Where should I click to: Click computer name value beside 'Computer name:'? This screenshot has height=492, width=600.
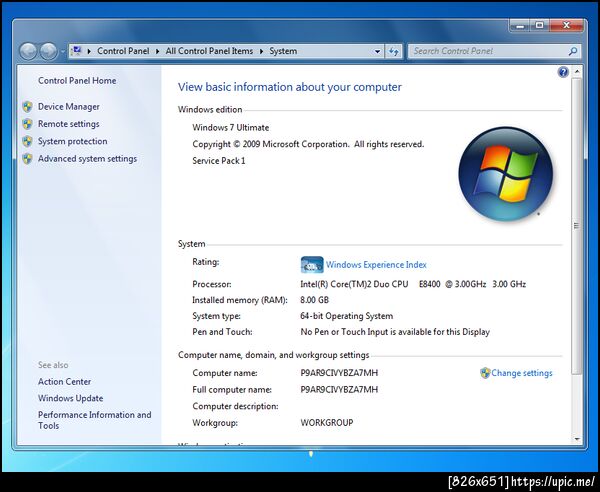coord(339,373)
